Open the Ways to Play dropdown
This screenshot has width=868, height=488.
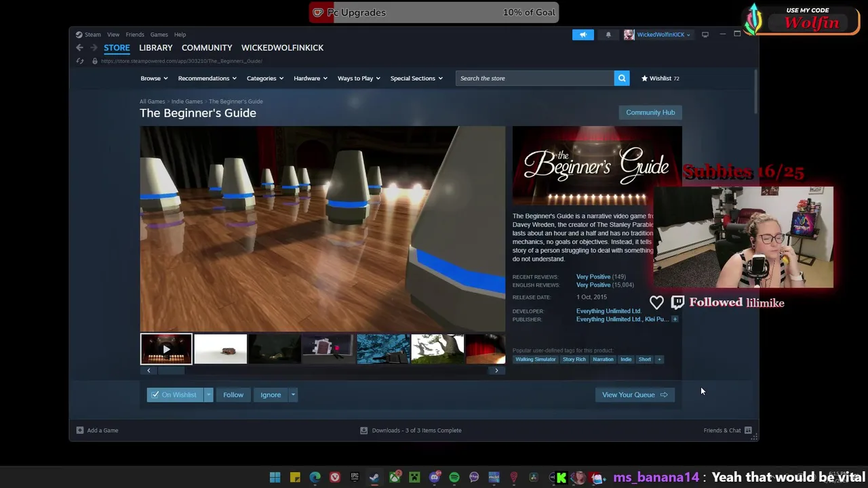[x=359, y=78]
